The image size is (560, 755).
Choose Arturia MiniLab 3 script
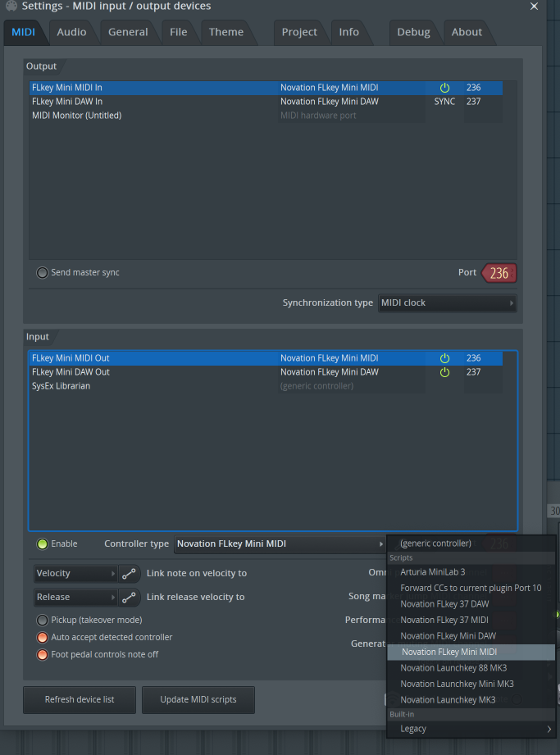pos(471,572)
